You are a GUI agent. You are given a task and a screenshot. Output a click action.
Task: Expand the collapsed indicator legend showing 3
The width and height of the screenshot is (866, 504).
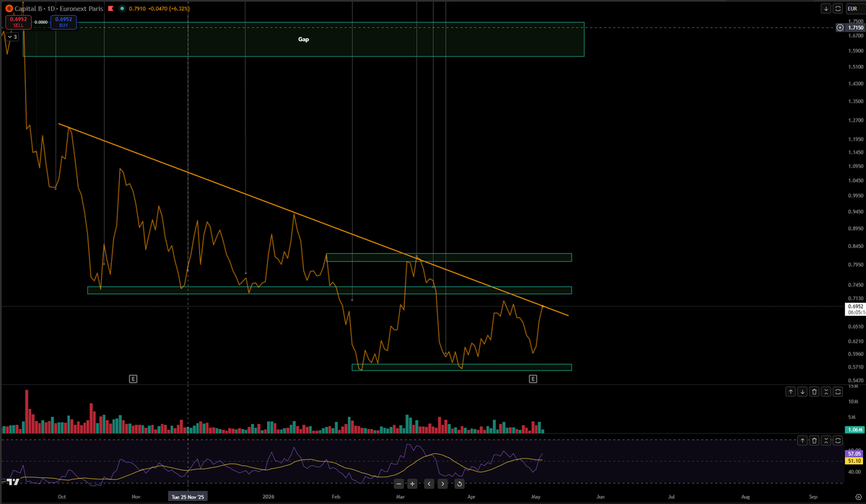[x=12, y=36]
